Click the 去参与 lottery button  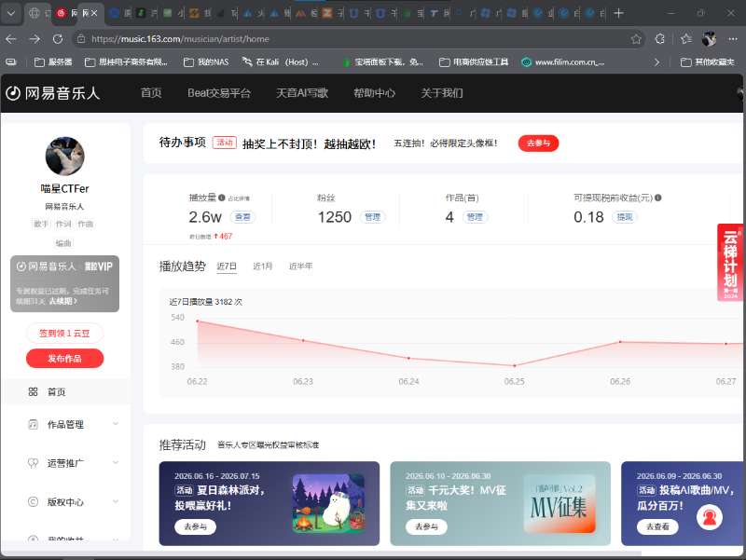tap(538, 143)
